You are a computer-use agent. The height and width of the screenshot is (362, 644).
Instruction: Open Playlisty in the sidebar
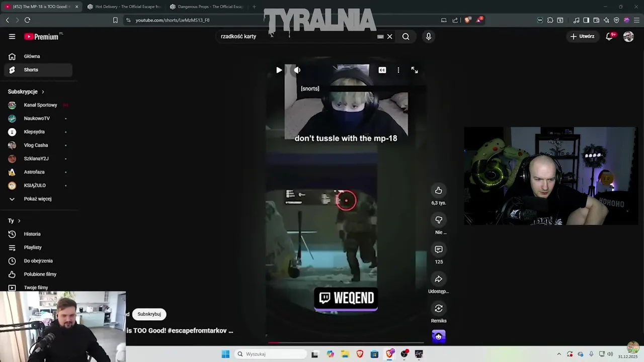tap(38, 247)
